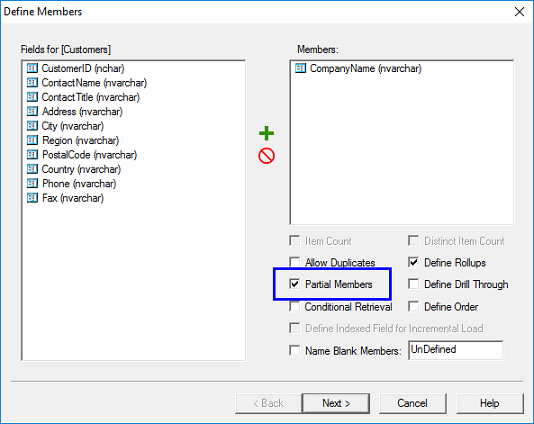Viewport: 534px width, 424px height.
Task: Select the CustomerID field icon
Action: (x=32, y=68)
